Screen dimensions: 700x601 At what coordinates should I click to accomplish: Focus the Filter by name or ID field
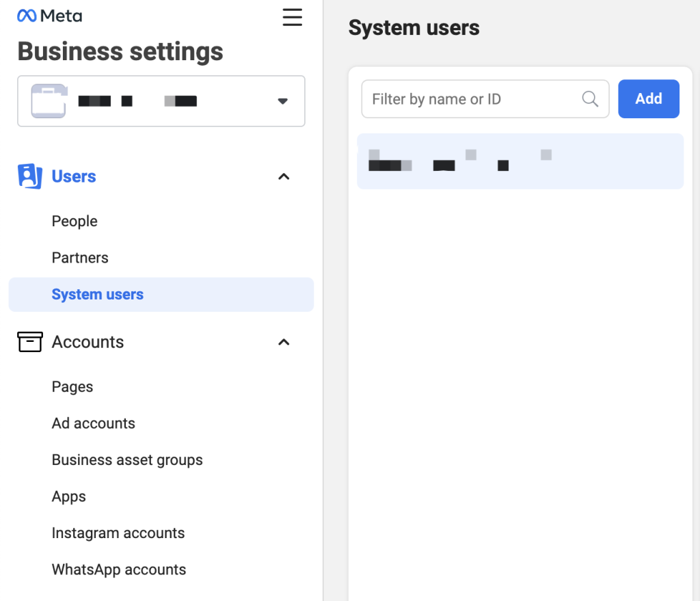(485, 98)
